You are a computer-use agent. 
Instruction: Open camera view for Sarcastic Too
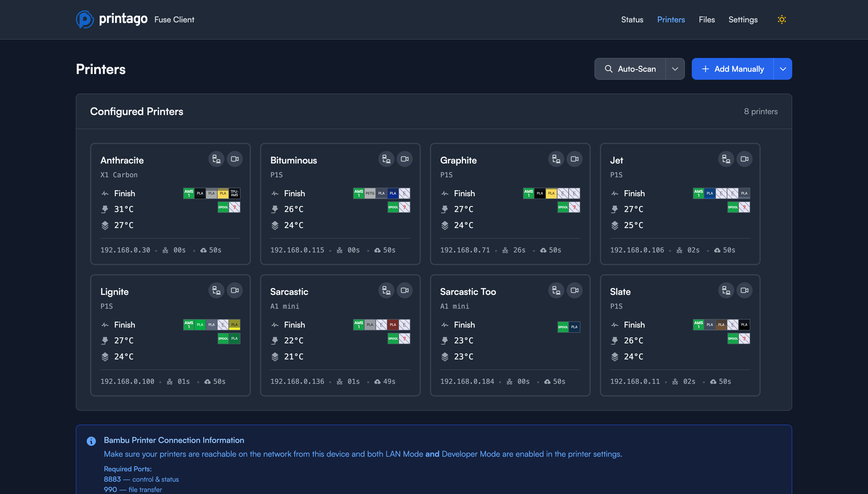click(x=574, y=290)
